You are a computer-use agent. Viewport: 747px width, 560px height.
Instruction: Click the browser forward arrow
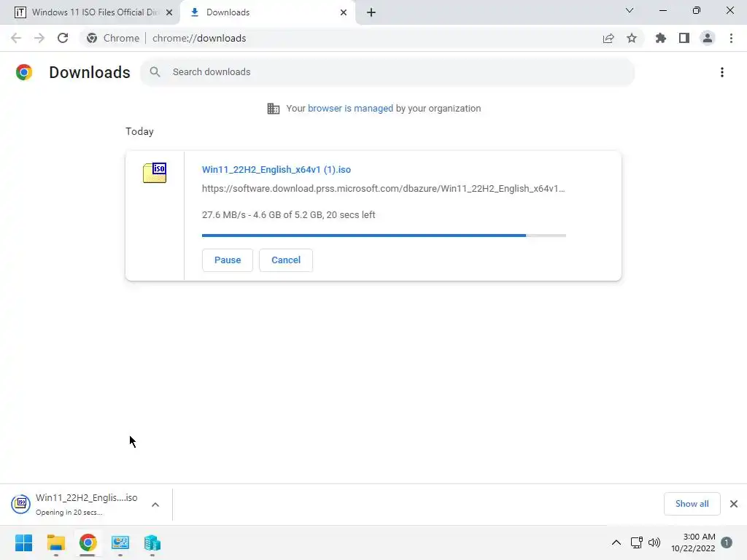39,38
